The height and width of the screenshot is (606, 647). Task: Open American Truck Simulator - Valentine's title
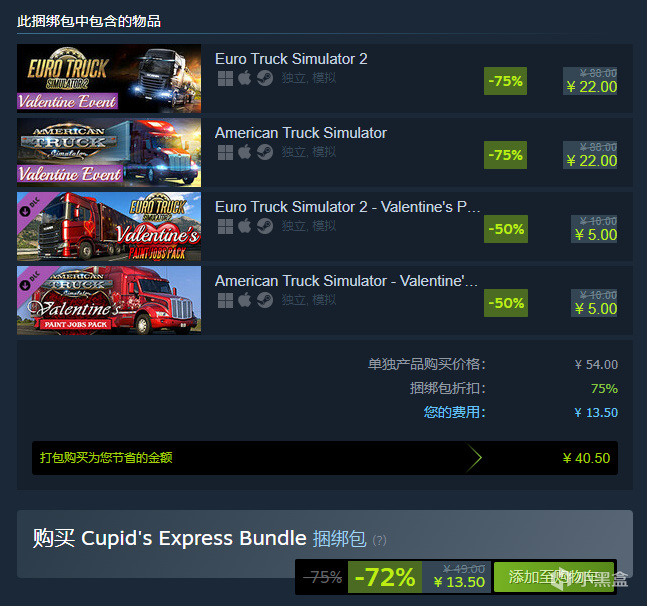pos(347,281)
